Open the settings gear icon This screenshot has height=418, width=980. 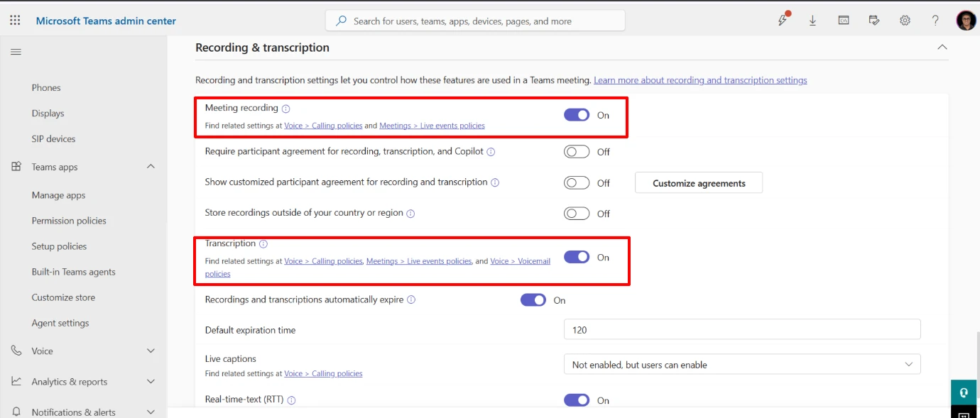pyautogui.click(x=905, y=21)
